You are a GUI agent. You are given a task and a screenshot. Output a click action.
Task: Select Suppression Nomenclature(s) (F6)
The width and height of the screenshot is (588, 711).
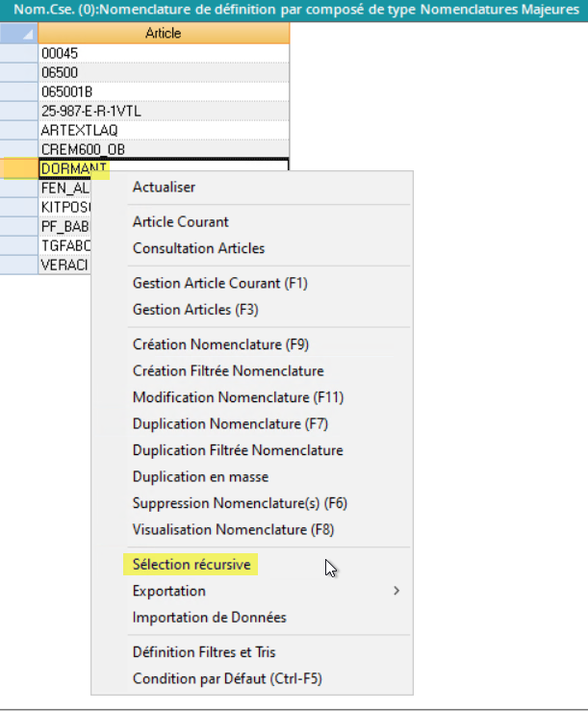pos(240,503)
